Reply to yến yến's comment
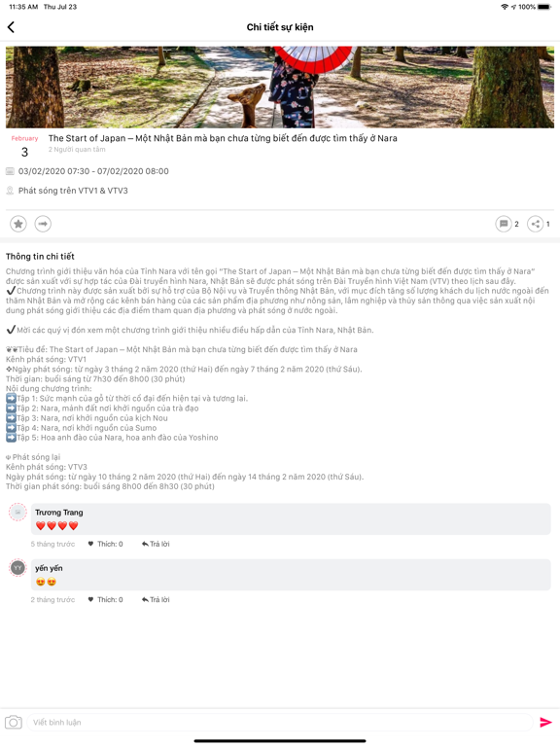560x747 pixels. point(156,600)
